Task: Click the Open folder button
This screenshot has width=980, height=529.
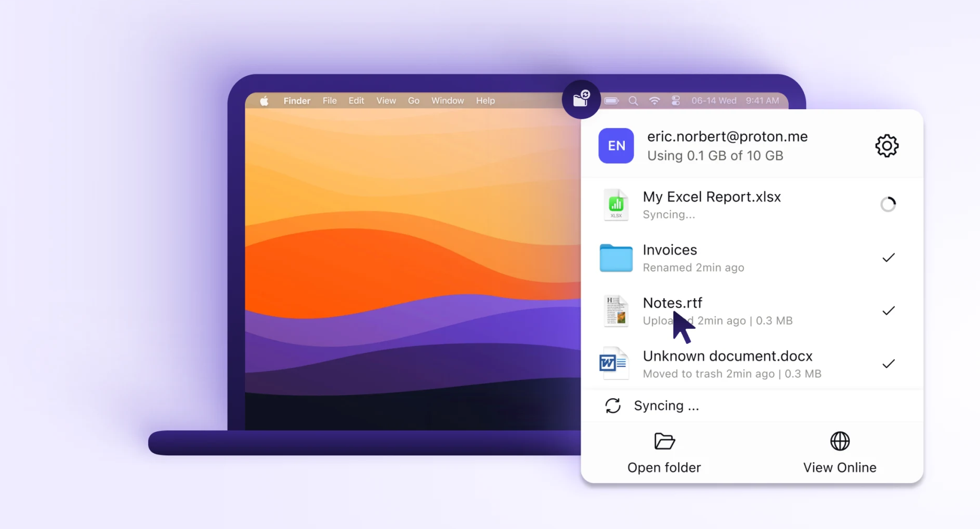Action: click(x=664, y=453)
